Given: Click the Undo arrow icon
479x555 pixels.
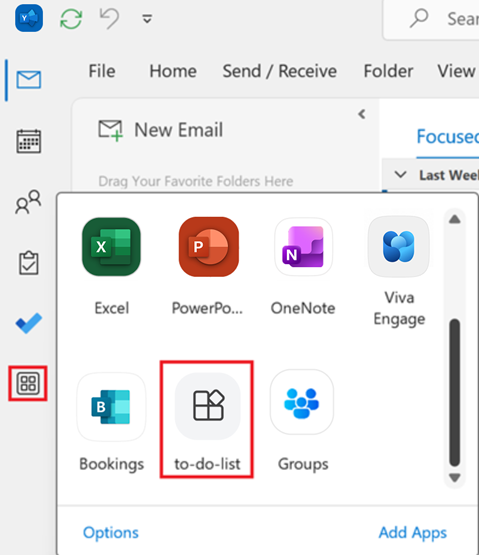Looking at the screenshot, I should pos(109,19).
